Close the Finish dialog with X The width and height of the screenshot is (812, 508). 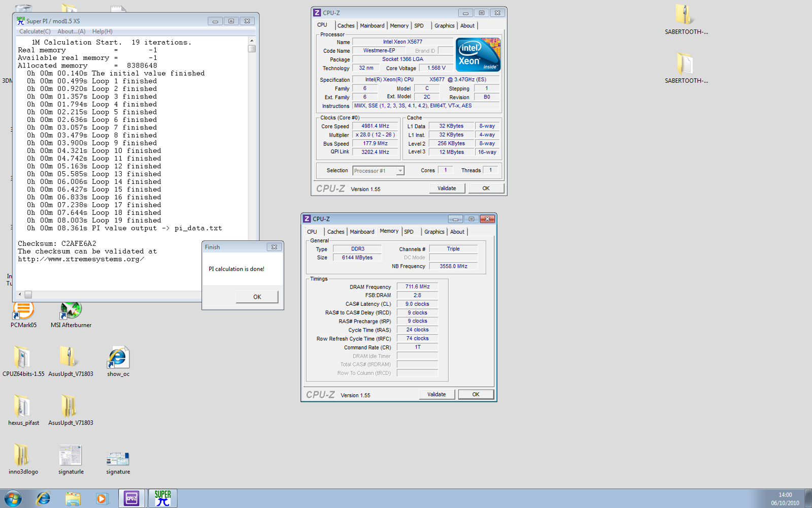pos(274,247)
